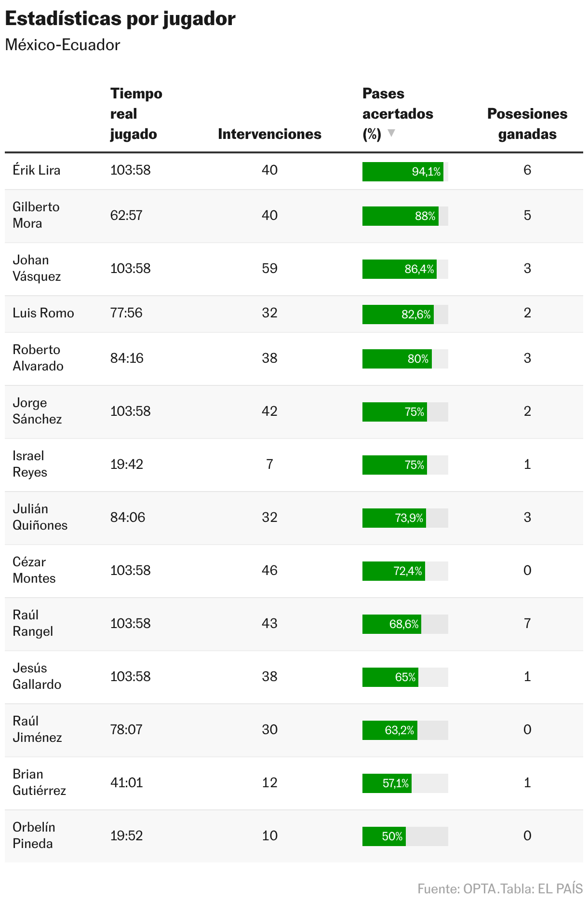Select Brian Gutiérrez's interventions value 12
Image resolution: width=588 pixels, height=903 pixels.
click(269, 783)
